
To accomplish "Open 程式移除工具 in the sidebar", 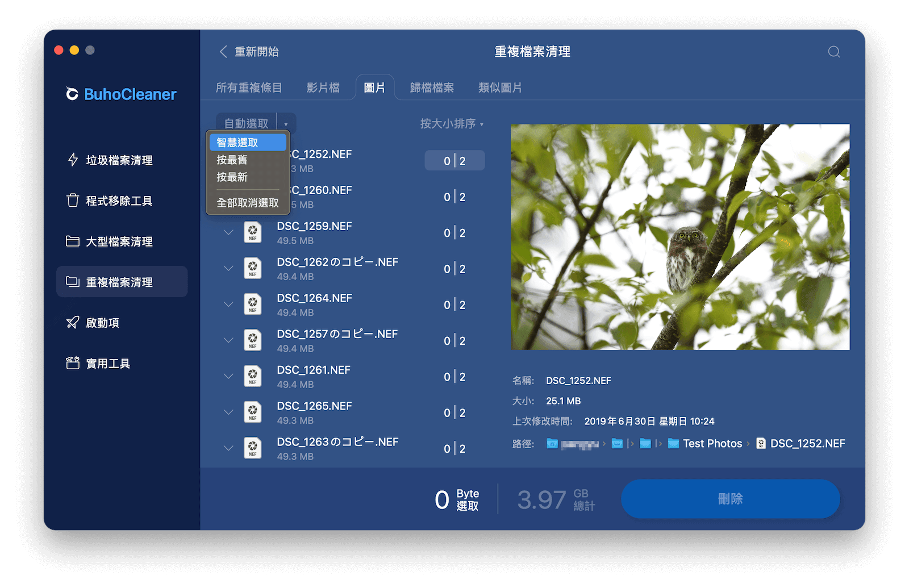I will coord(119,201).
